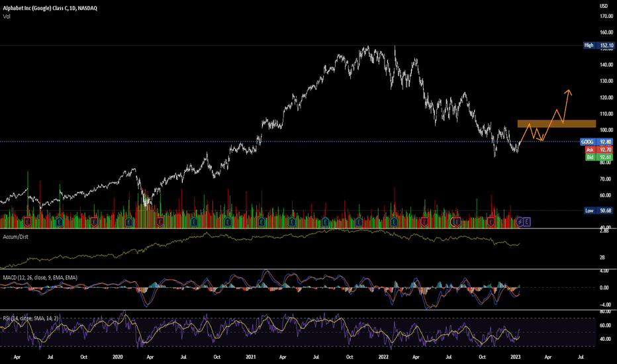Viewport: 617px width, 364px height.
Task: Click the teal earnings marker near July 2019
Action: pos(59,222)
